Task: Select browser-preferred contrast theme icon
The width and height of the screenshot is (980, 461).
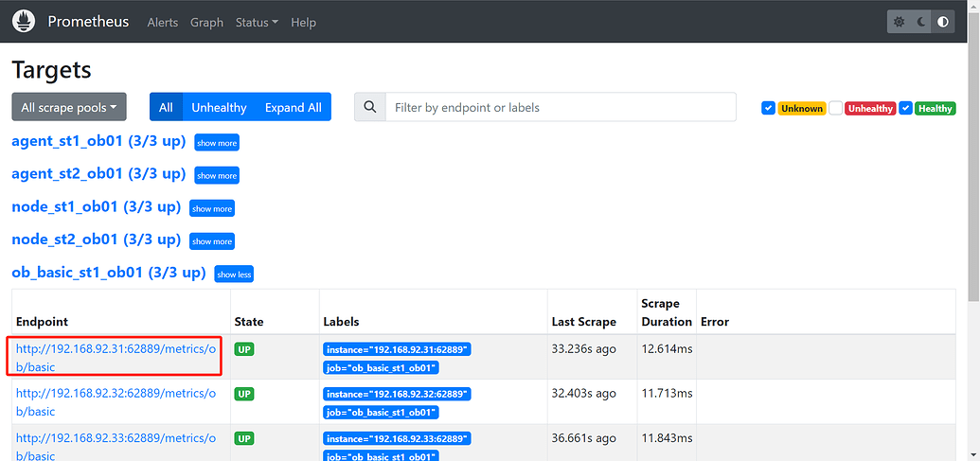Action: [x=943, y=22]
